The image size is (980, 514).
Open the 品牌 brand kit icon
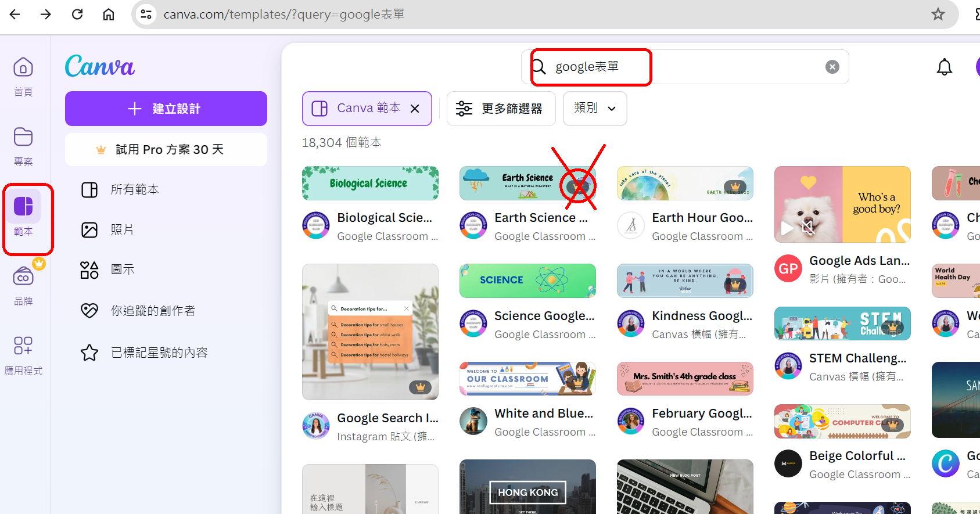[x=23, y=277]
